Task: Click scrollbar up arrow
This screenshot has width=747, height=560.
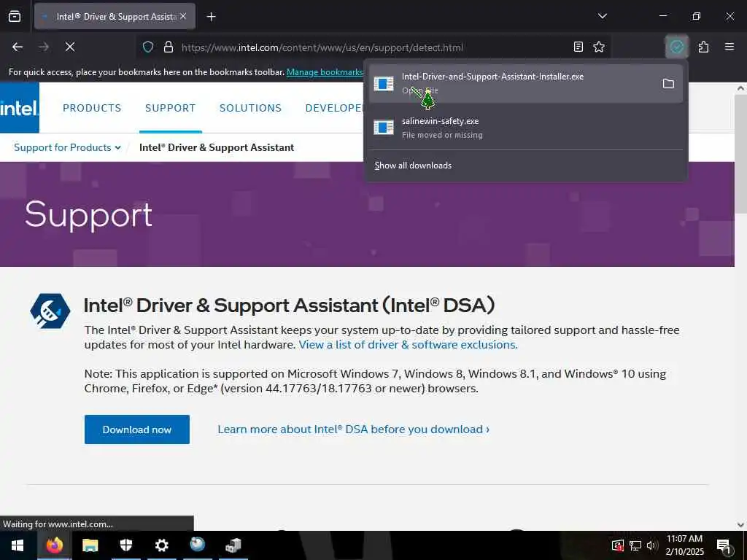Action: pos(740,88)
